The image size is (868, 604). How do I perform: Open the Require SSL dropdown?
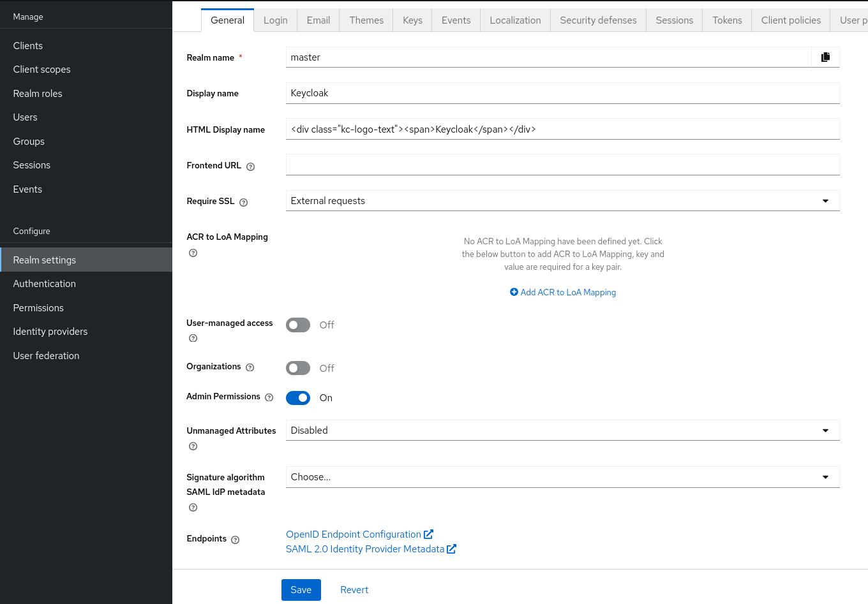click(562, 201)
